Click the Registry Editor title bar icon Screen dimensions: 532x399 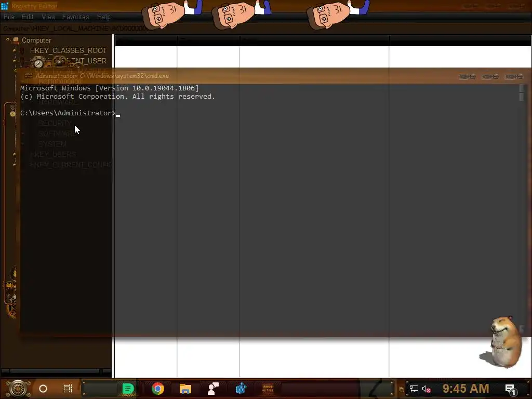point(4,6)
